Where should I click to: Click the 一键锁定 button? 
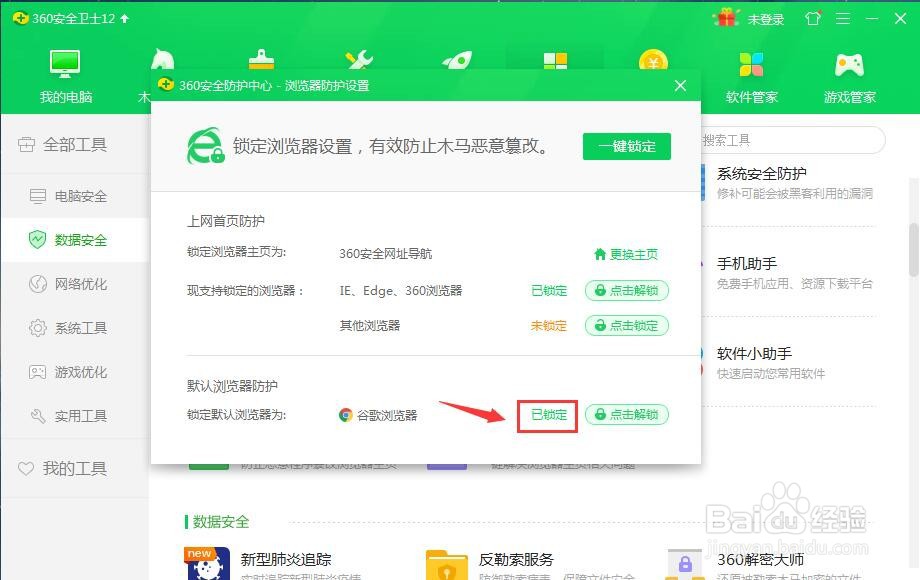click(x=627, y=146)
